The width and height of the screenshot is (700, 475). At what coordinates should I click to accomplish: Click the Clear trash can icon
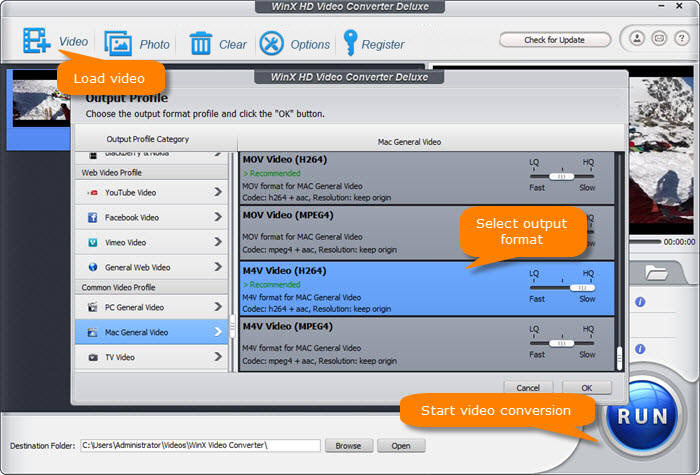pos(200,43)
